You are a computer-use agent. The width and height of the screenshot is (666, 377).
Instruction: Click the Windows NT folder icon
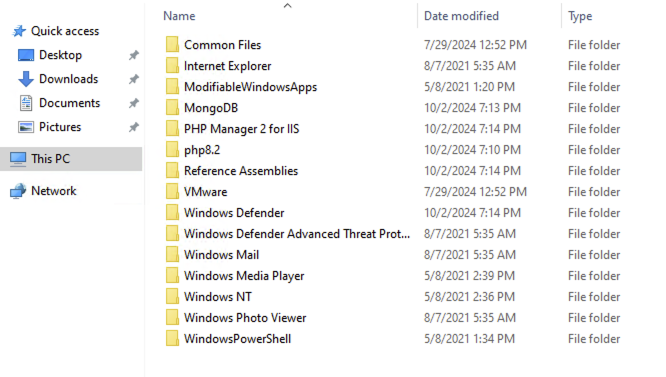tap(172, 297)
